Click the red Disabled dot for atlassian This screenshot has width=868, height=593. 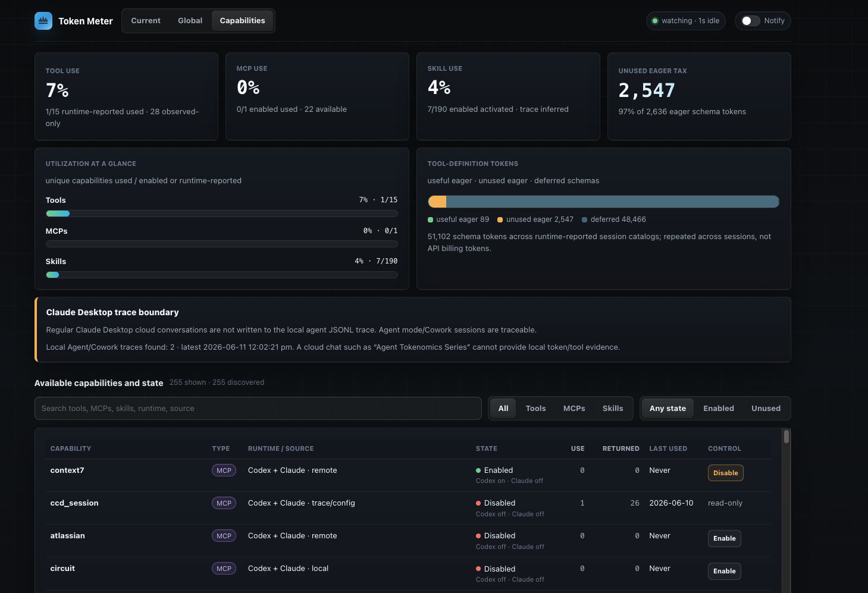[x=478, y=536]
